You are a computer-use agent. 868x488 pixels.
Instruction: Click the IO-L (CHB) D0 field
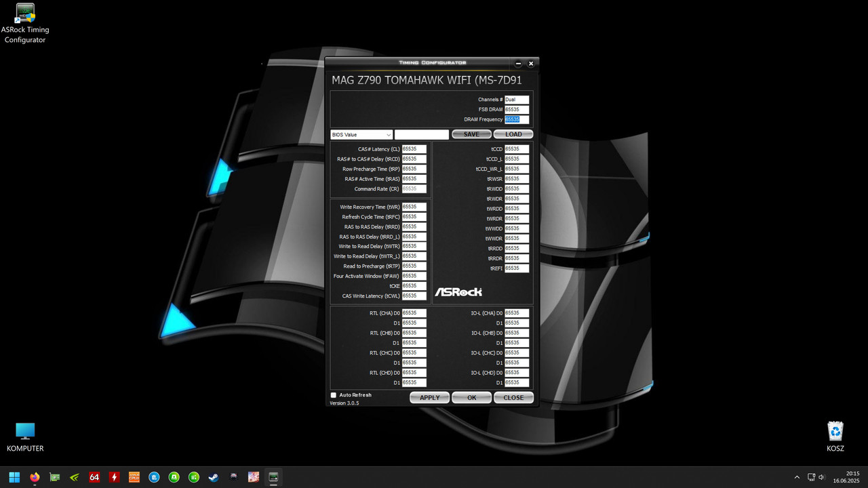pos(517,333)
